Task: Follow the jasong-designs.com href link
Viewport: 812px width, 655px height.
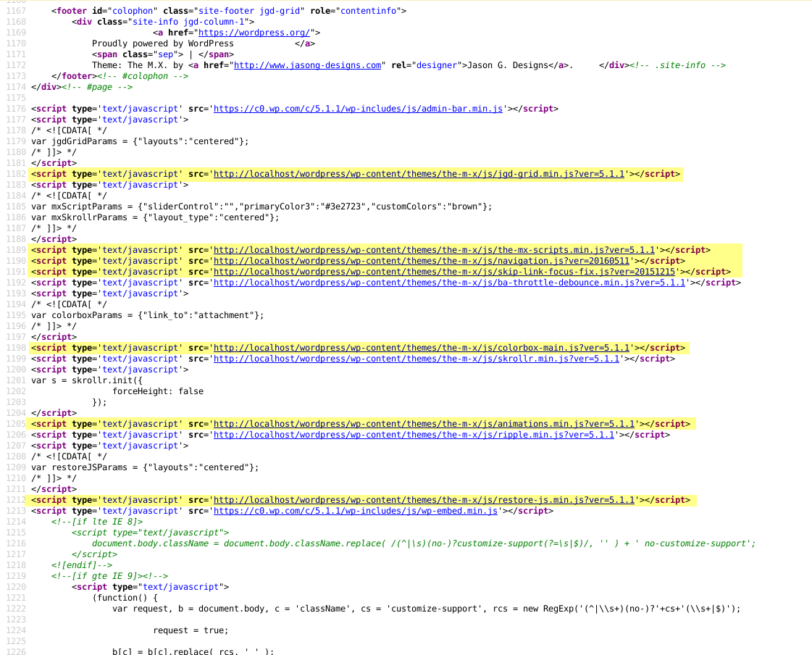Action: point(308,65)
